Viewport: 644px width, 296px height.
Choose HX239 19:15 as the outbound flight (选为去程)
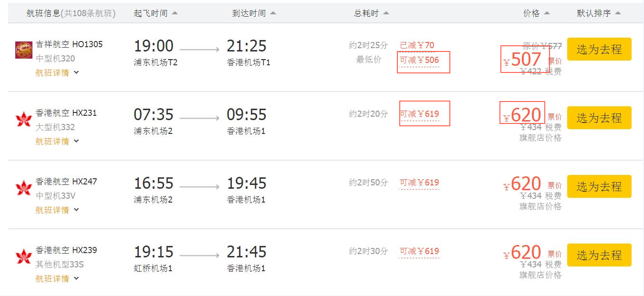point(599,255)
